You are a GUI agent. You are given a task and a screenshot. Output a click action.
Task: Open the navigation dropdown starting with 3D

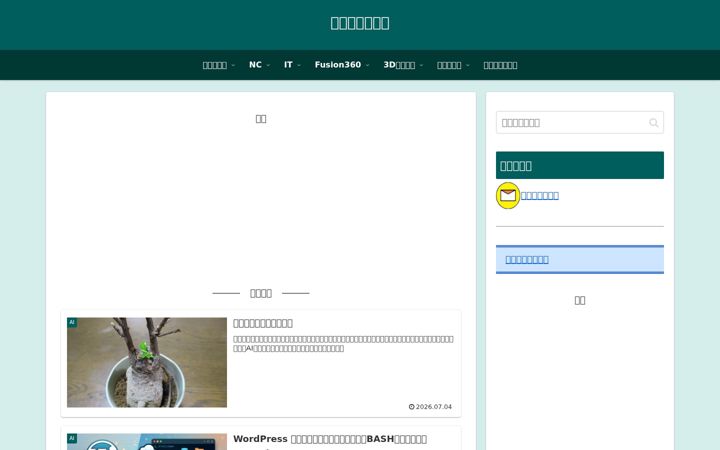tap(403, 65)
